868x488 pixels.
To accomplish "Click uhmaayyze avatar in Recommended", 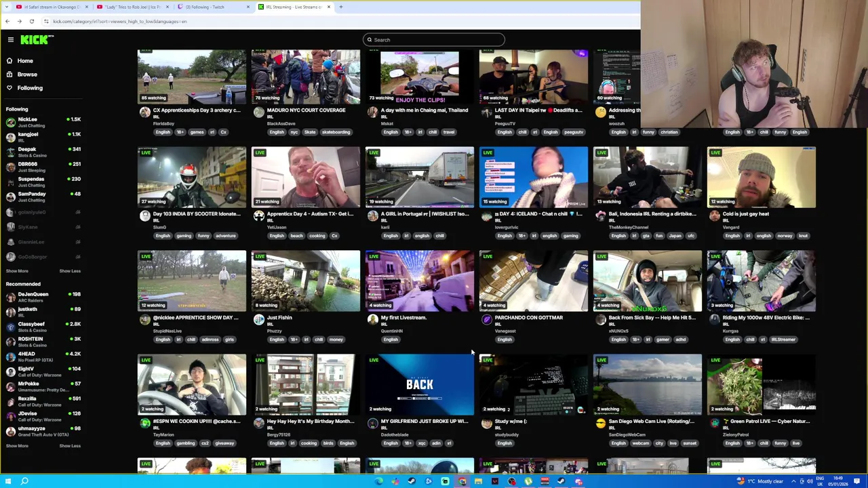I will 10,431.
